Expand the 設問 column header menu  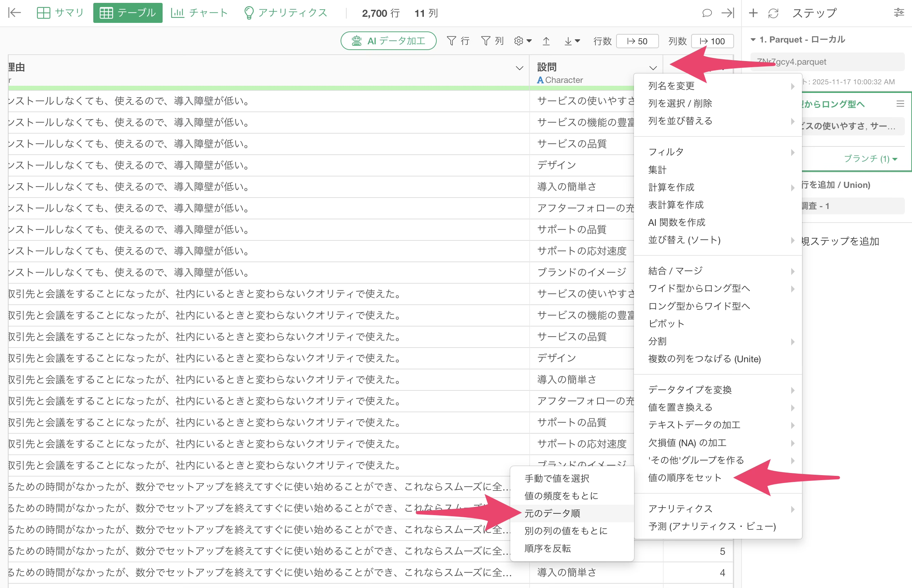click(x=653, y=68)
